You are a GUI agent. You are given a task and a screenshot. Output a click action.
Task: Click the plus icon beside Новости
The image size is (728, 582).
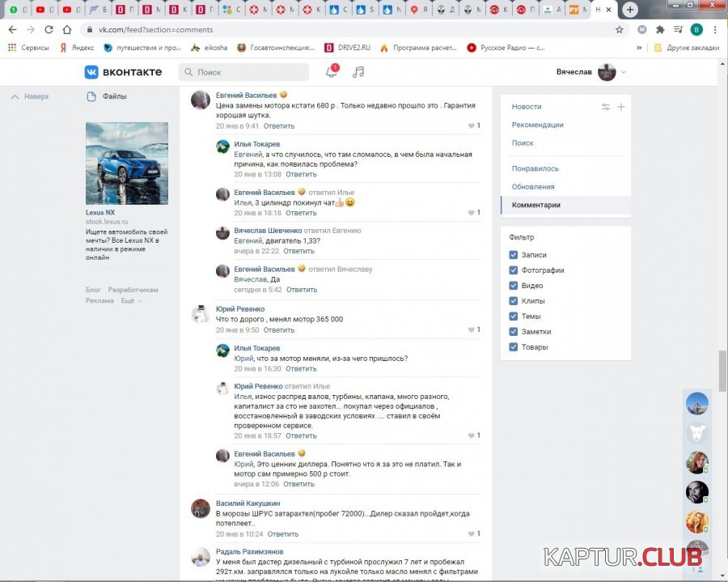tap(621, 107)
